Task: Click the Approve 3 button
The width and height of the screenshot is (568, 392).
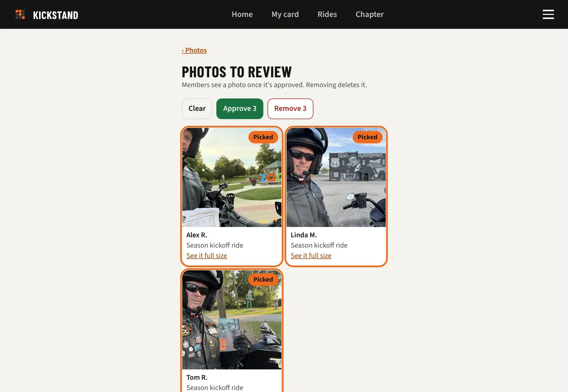Action: point(240,109)
